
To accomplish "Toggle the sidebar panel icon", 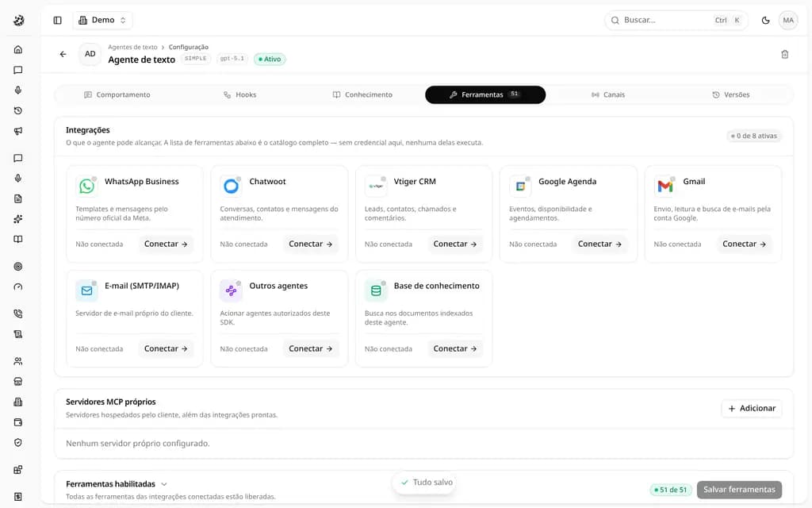I will (57, 20).
